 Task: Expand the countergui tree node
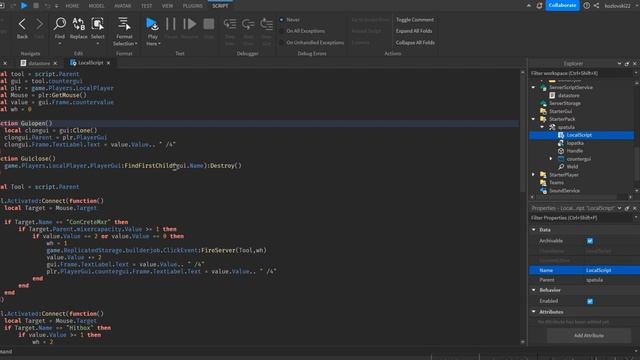(551, 159)
